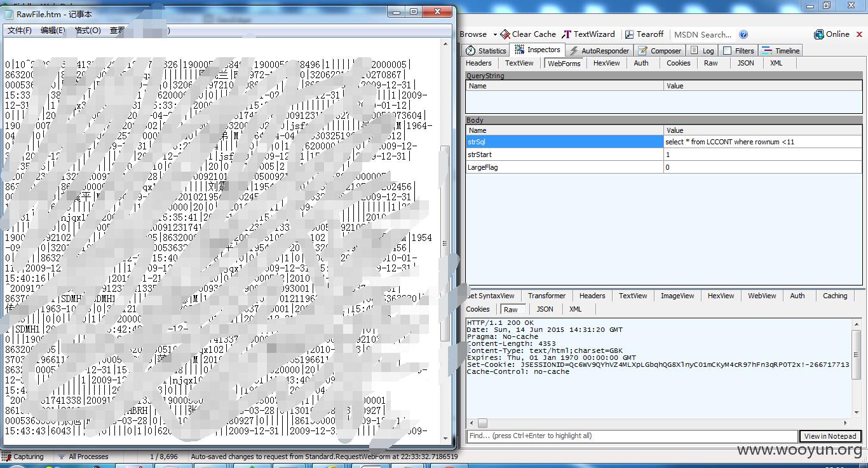
Task: Open response Transformer tab
Action: pyautogui.click(x=546, y=296)
